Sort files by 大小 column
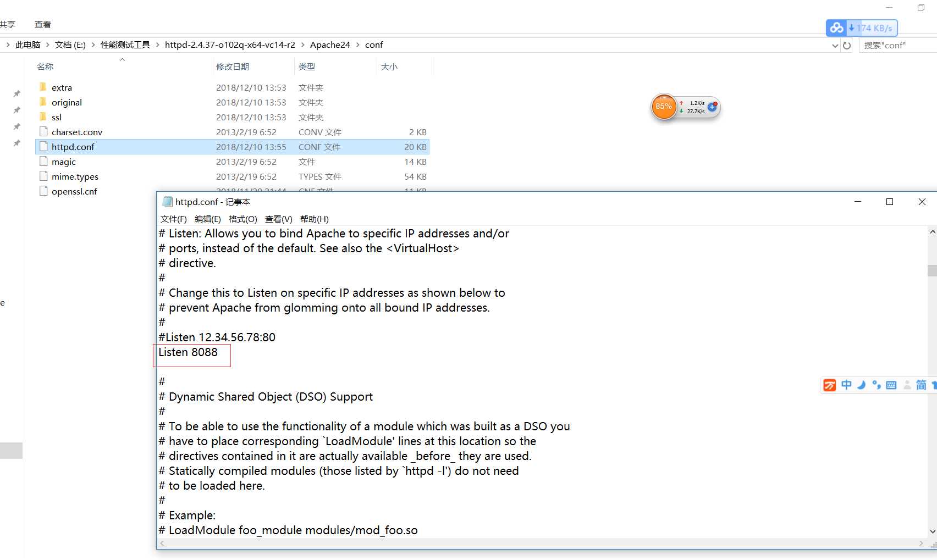The width and height of the screenshot is (937, 560). [389, 66]
